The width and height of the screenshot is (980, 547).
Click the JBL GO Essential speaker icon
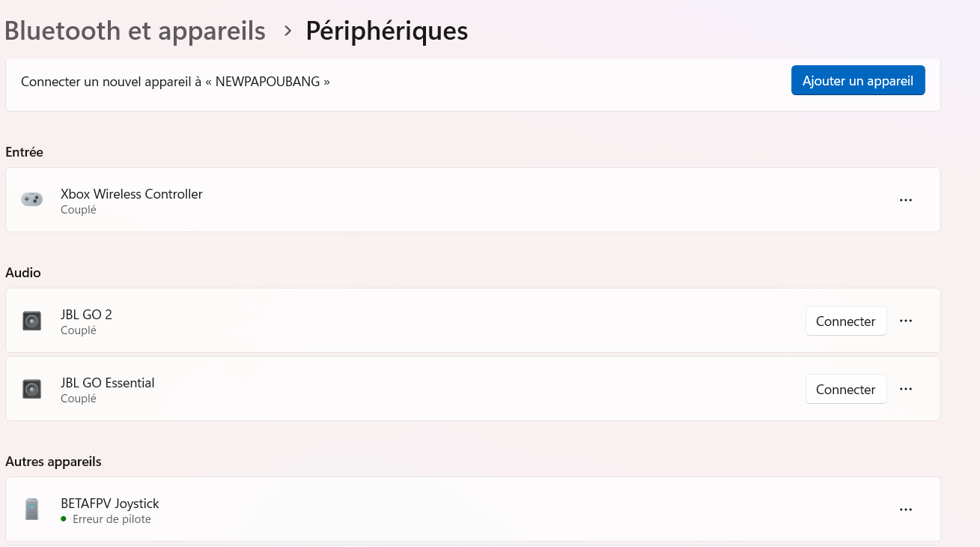pos(31,390)
